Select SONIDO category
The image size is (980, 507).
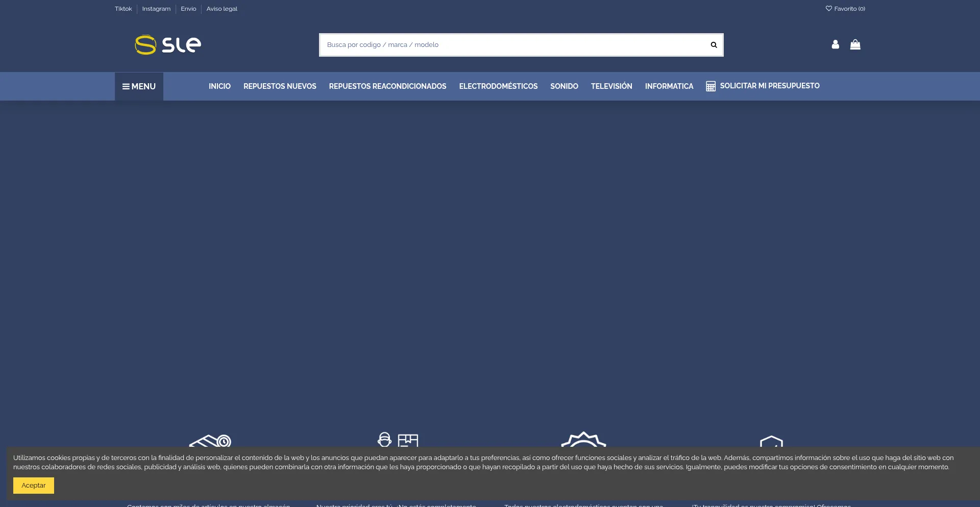pos(564,86)
